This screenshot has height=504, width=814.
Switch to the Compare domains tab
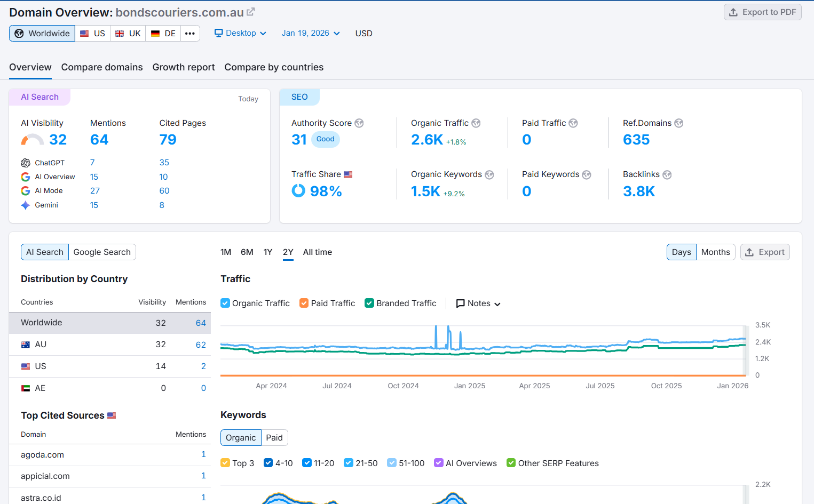(102, 67)
